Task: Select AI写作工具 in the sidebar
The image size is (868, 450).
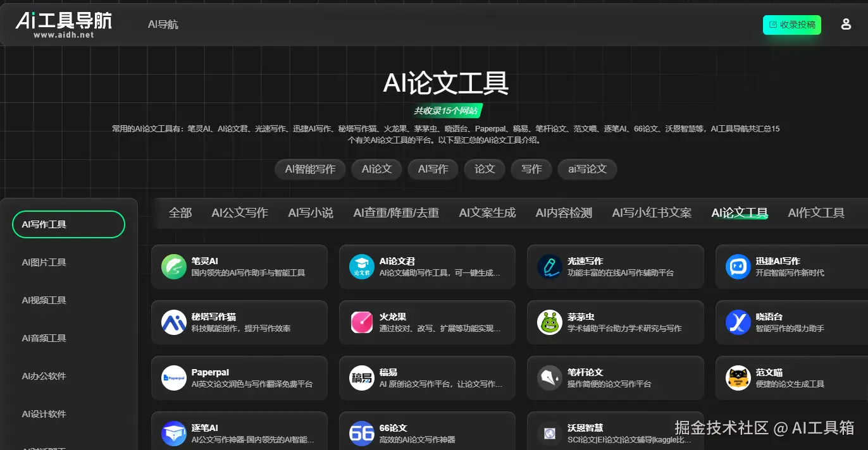Action: (69, 224)
